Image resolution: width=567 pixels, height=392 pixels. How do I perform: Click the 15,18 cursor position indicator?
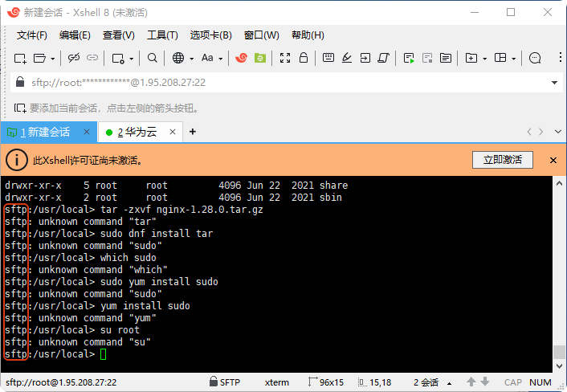374,382
